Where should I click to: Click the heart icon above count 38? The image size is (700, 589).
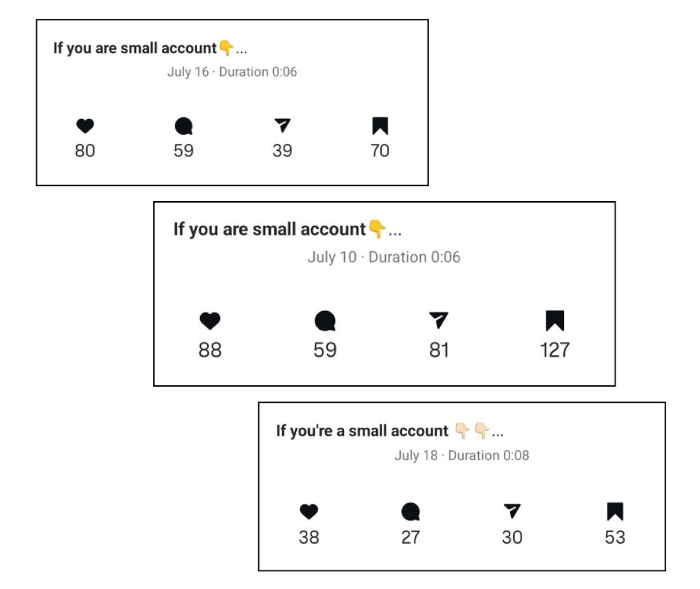point(309,511)
